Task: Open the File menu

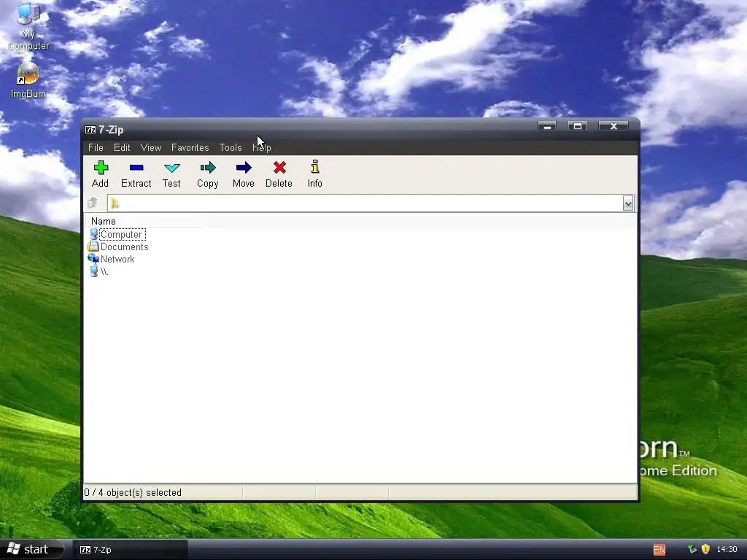Action: 96,147
